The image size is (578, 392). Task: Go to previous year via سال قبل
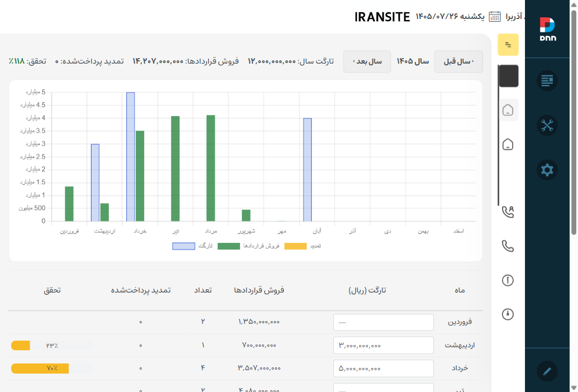coord(458,61)
